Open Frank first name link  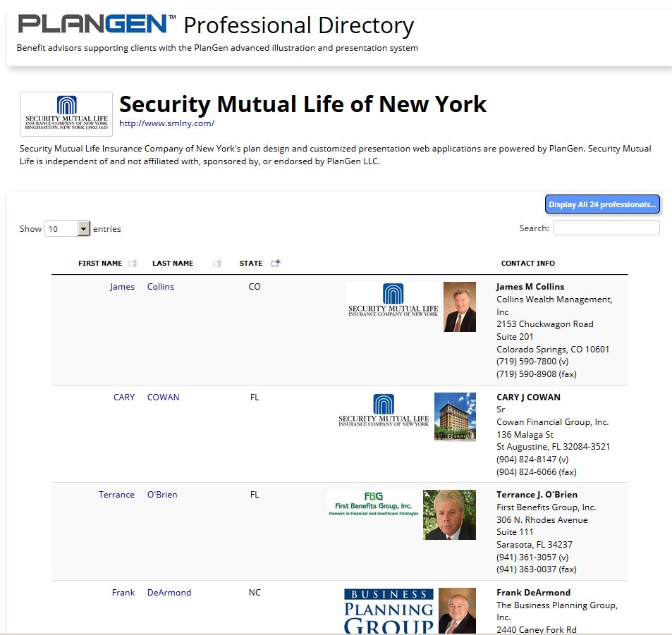tap(123, 592)
